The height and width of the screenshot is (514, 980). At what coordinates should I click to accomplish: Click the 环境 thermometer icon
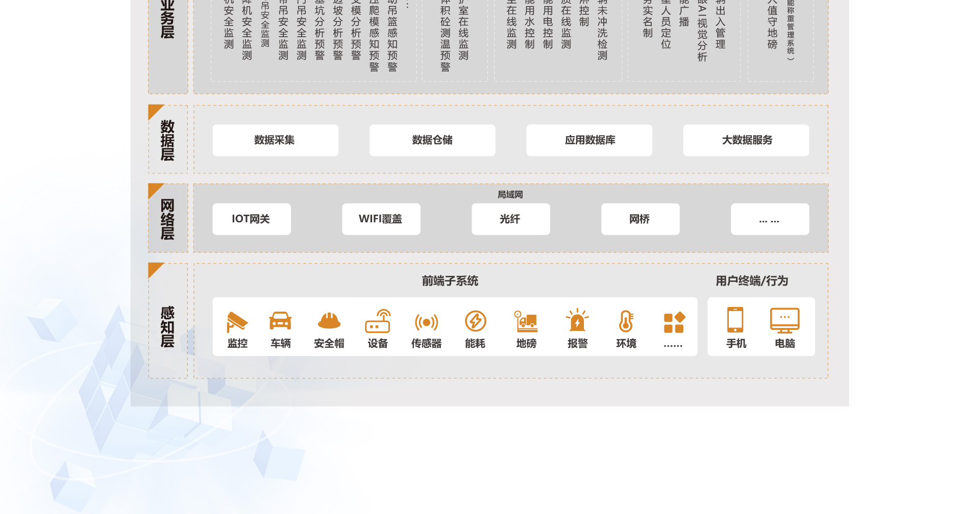(x=626, y=322)
